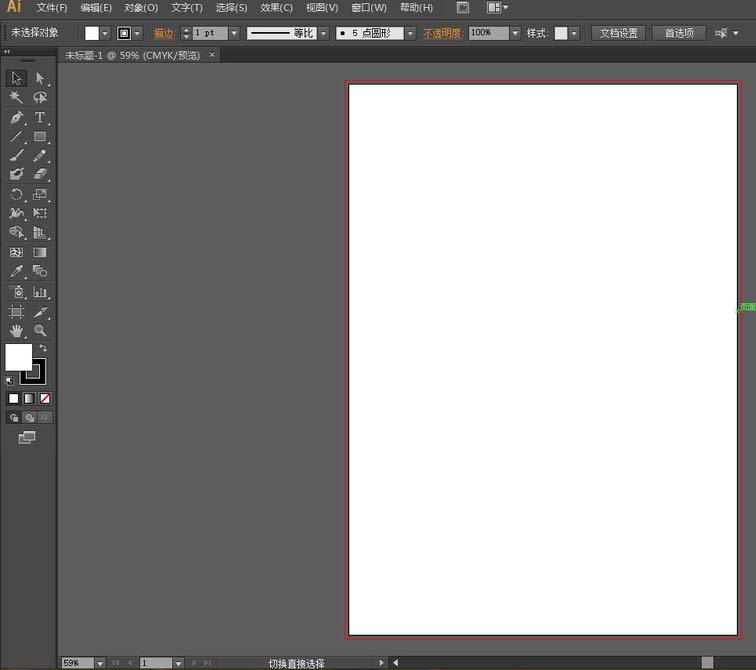
Task: Reset default fill and stroke
Action: [10, 381]
